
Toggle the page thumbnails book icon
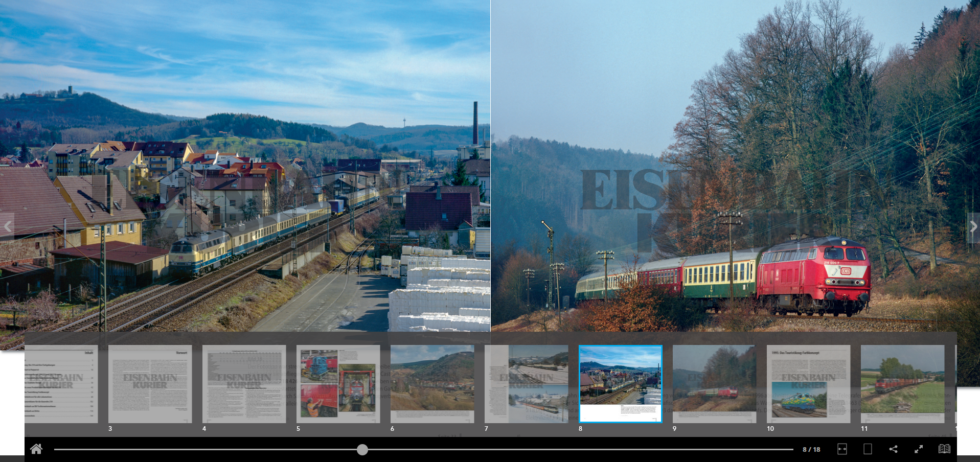pyautogui.click(x=944, y=449)
